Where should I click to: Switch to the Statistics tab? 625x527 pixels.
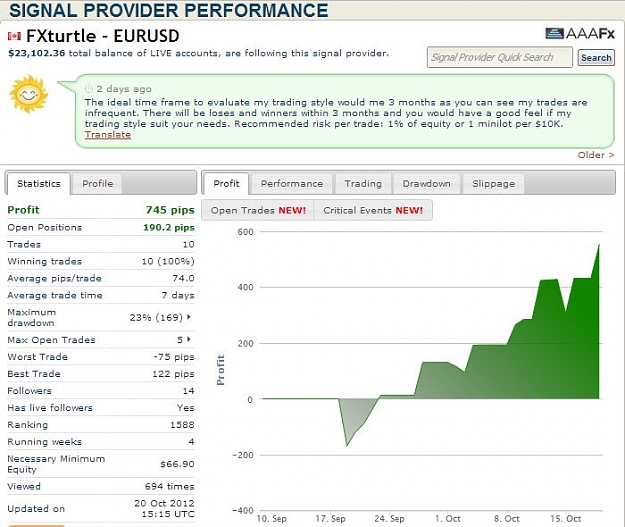click(39, 184)
